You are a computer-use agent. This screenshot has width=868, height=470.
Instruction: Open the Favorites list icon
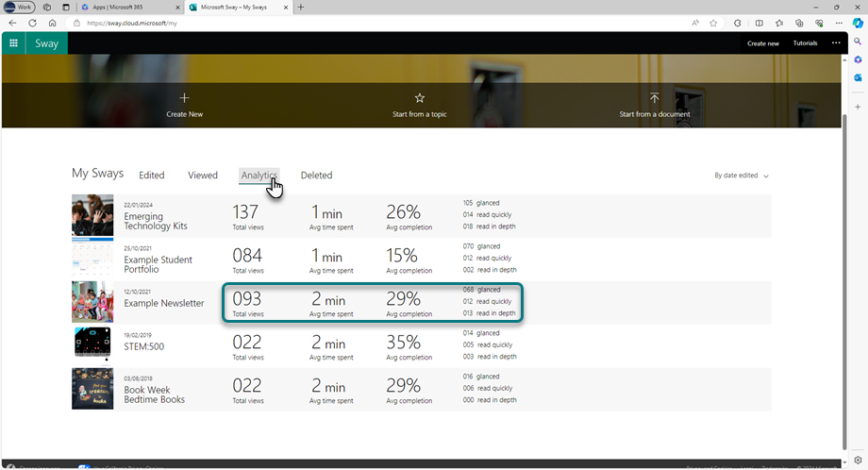[779, 23]
